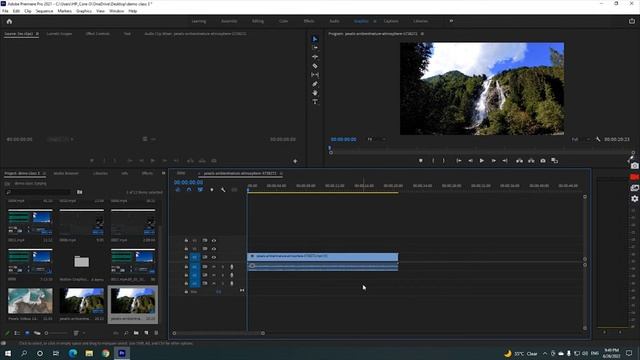Click the Find icon in Project panel footer

(126, 333)
